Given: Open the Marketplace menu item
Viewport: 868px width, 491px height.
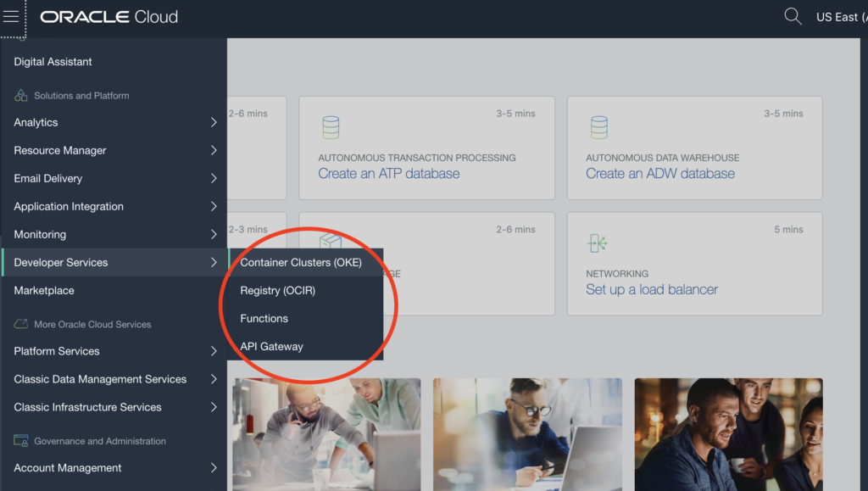Looking at the screenshot, I should pos(44,291).
